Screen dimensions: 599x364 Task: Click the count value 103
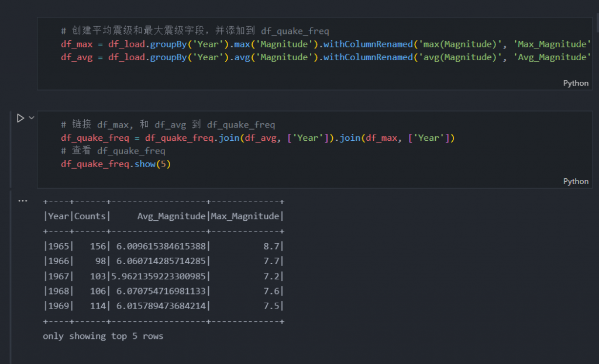click(x=98, y=276)
